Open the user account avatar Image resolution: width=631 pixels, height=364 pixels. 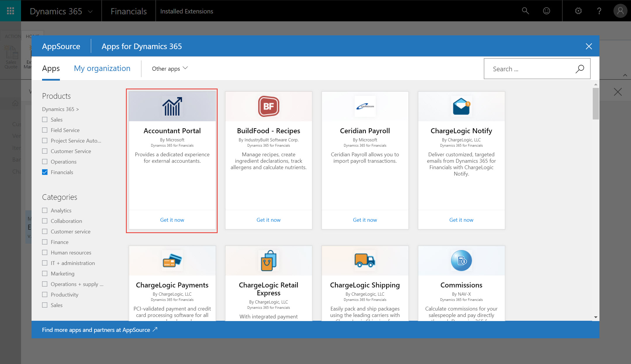pos(620,11)
